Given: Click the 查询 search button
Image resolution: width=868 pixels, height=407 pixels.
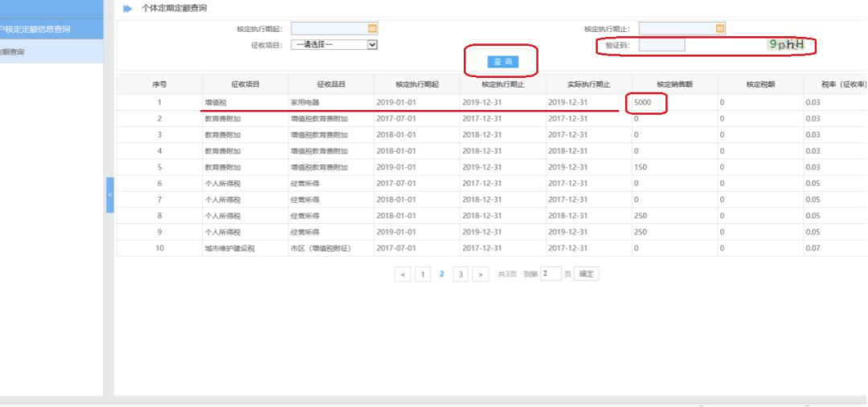Looking at the screenshot, I should (502, 61).
